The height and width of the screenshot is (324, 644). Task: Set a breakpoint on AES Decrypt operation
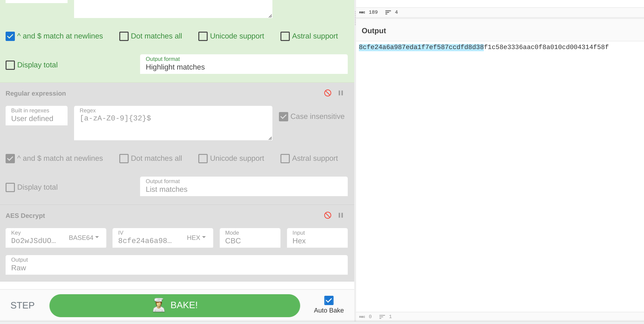[341, 215]
